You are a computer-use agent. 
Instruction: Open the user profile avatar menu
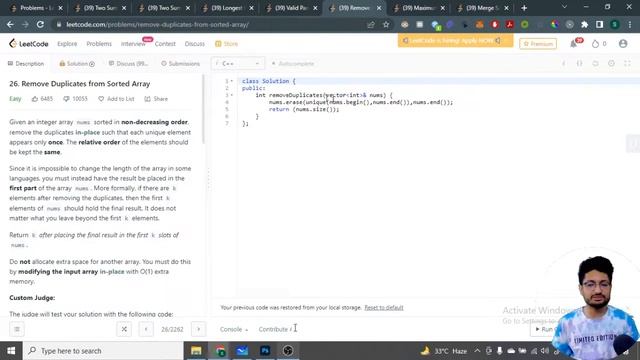[623, 44]
